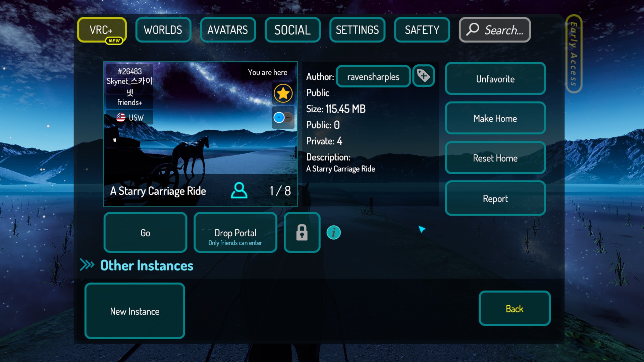This screenshot has width=644, height=362.
Task: Create a New Instance
Action: 135,311
